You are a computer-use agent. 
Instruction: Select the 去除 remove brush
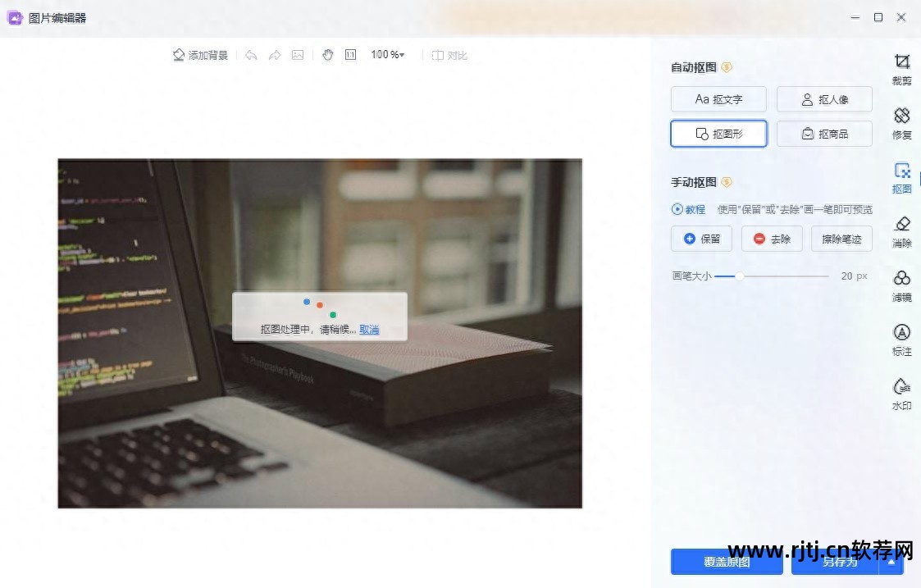pyautogui.click(x=772, y=239)
